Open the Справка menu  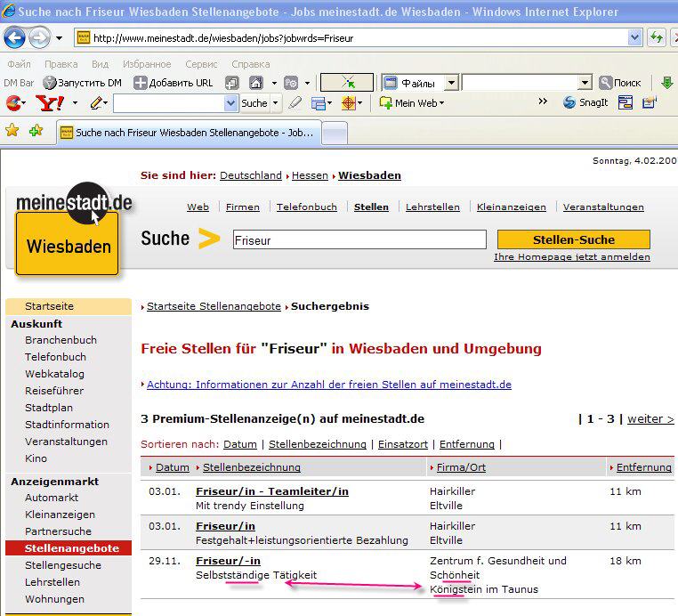point(250,64)
